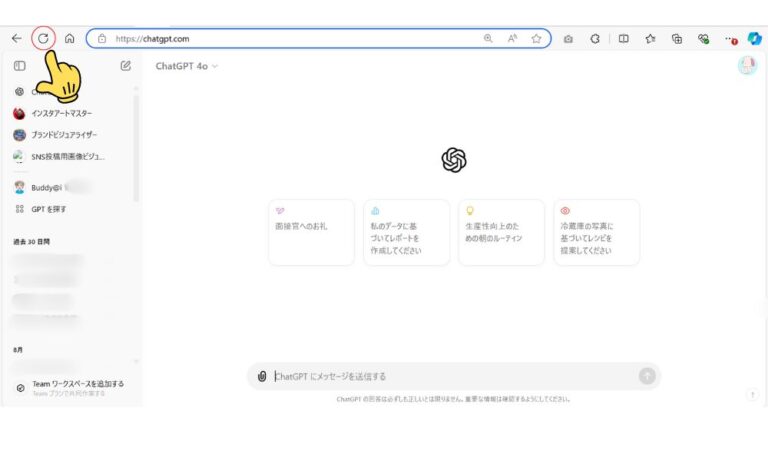The image size is (768, 461).
Task: Start a new chat with the compose icon
Action: [125, 66]
